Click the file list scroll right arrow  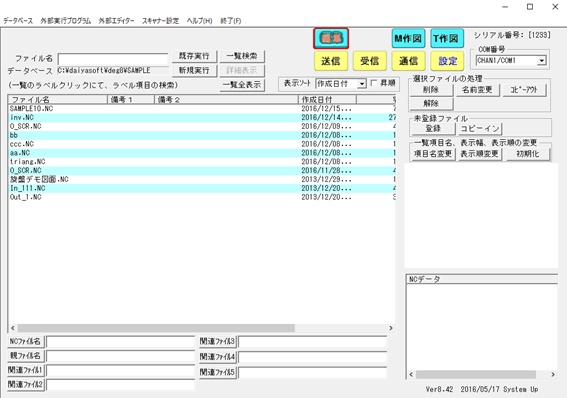pyautogui.click(x=391, y=328)
